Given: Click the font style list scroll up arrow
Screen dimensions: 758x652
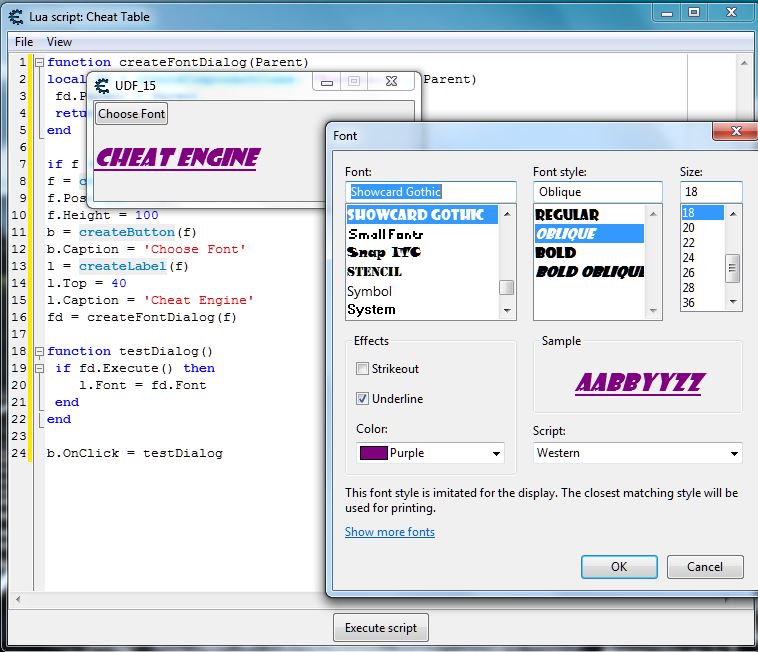Looking at the screenshot, I should (653, 214).
